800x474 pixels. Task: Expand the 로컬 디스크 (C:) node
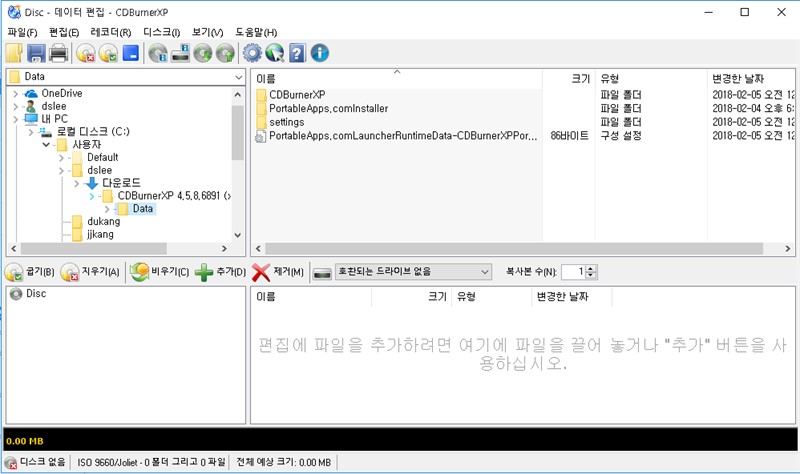31,132
